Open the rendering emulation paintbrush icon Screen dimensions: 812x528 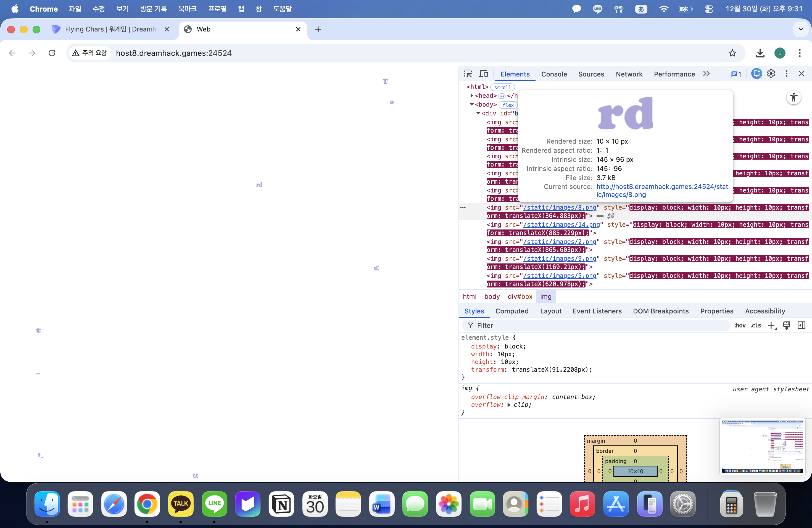[786, 325]
